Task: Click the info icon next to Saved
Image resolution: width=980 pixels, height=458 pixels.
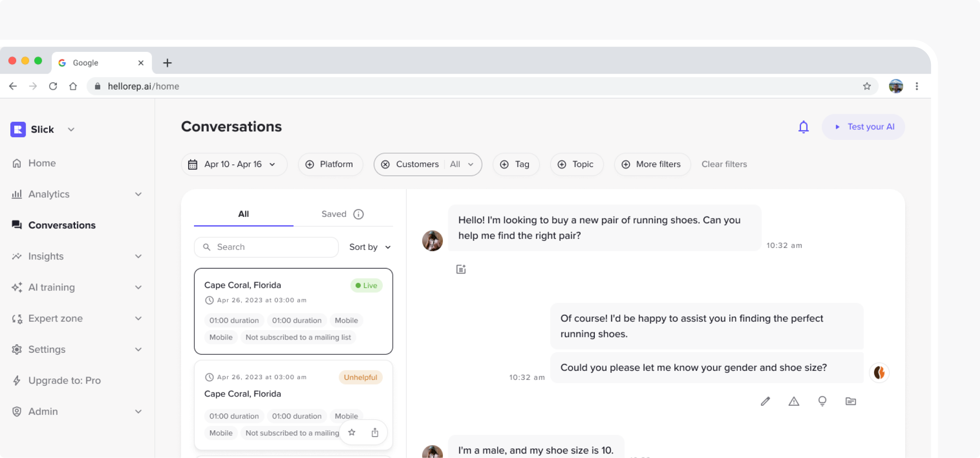Action: (x=358, y=214)
